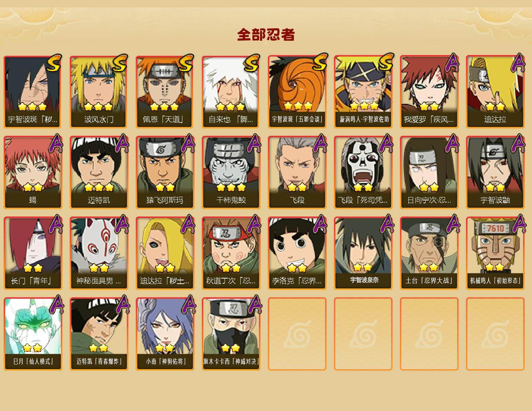The image size is (532, 411).
Task: Pick the 土台「忍界大战」 card
Action: [429, 253]
